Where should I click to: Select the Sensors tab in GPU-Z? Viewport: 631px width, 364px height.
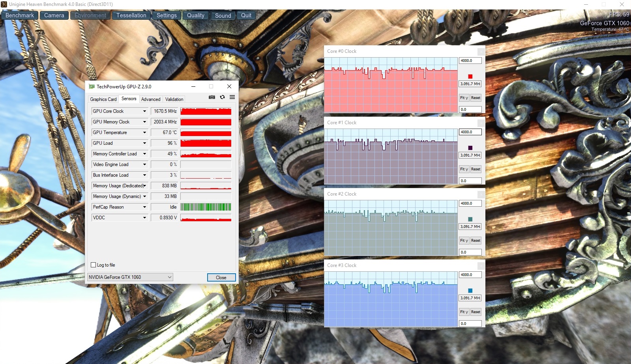coord(129,99)
